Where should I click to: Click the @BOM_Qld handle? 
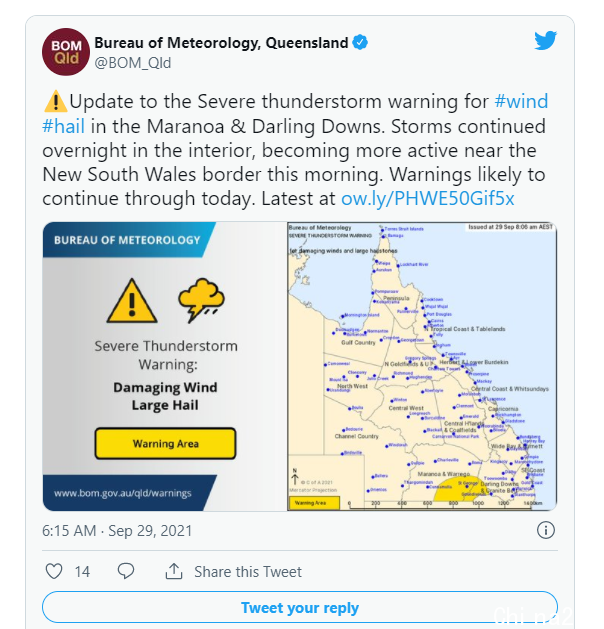click(133, 63)
